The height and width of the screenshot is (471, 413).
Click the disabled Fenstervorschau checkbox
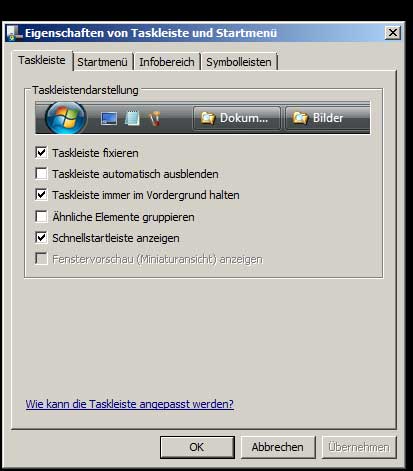[x=41, y=259]
